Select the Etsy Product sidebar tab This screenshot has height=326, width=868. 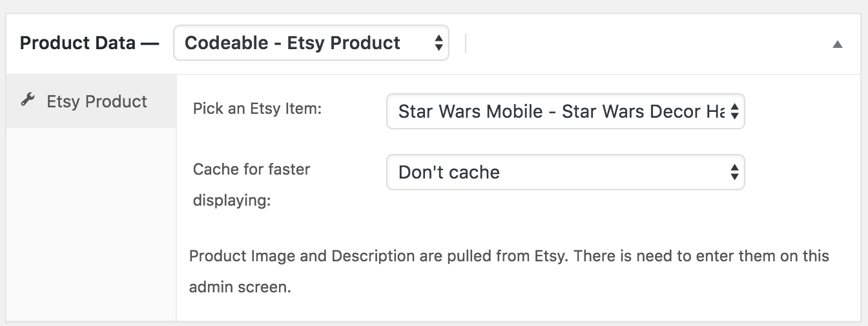[x=91, y=102]
